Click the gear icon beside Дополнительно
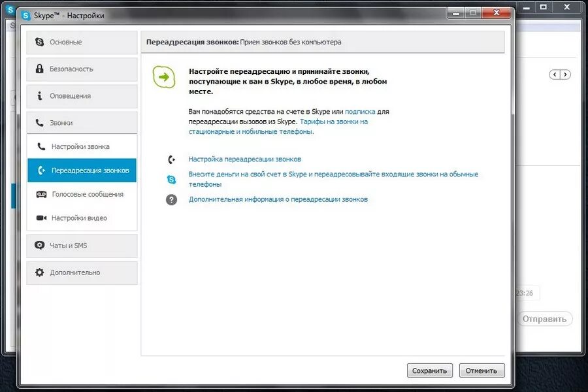588x392 pixels. pyautogui.click(x=39, y=272)
